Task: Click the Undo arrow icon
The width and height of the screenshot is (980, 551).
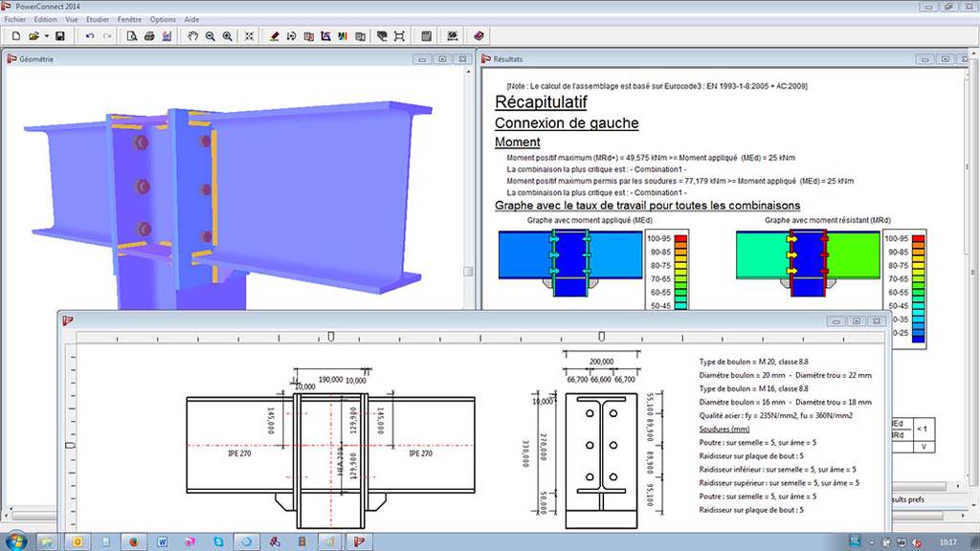Action: (90, 36)
